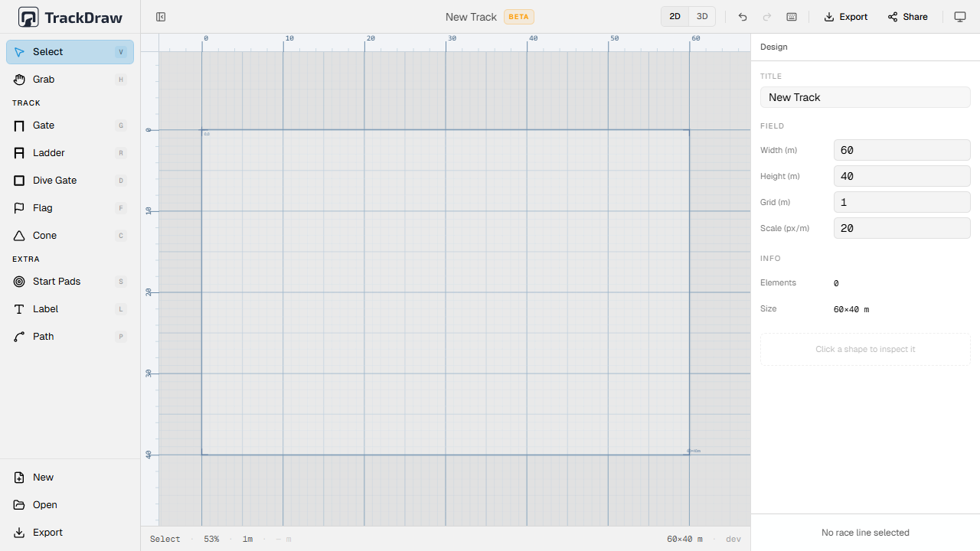Image resolution: width=980 pixels, height=551 pixels.
Task: Select the Label tool
Action: tap(44, 308)
